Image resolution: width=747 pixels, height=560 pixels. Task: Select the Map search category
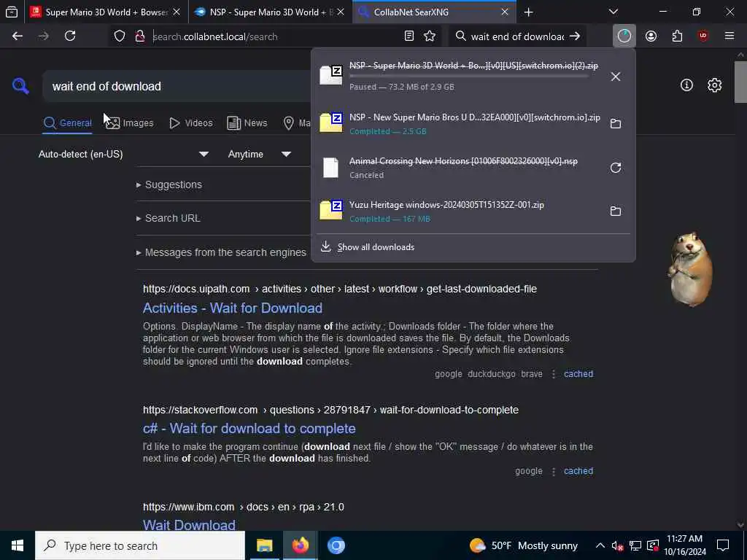(x=296, y=123)
